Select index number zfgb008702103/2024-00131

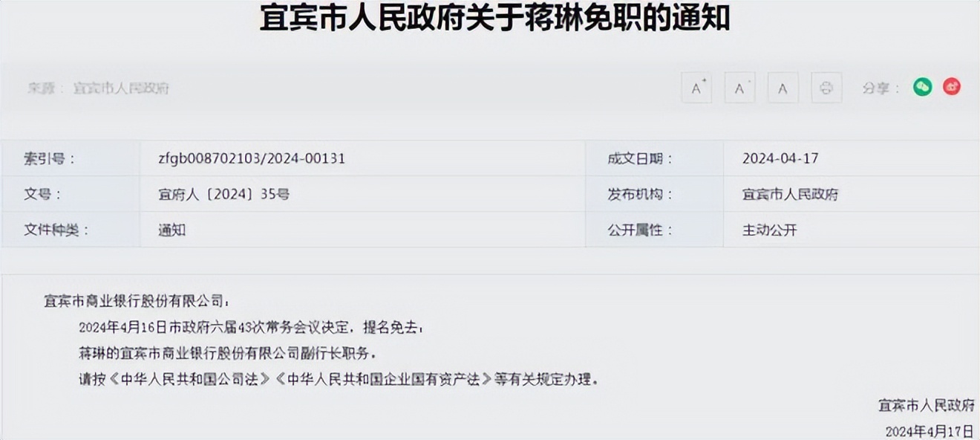[251, 158]
